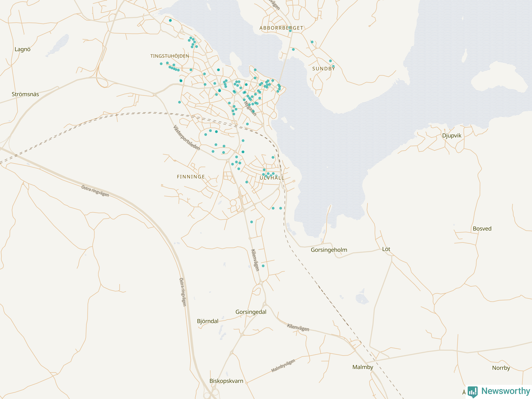Click the Newsworthy chart logo icon

tap(473, 392)
